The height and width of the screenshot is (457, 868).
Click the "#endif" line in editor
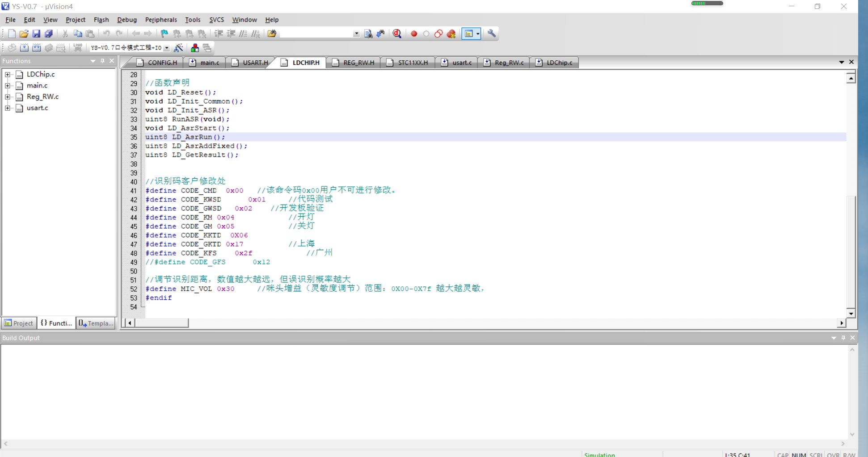pyautogui.click(x=159, y=298)
